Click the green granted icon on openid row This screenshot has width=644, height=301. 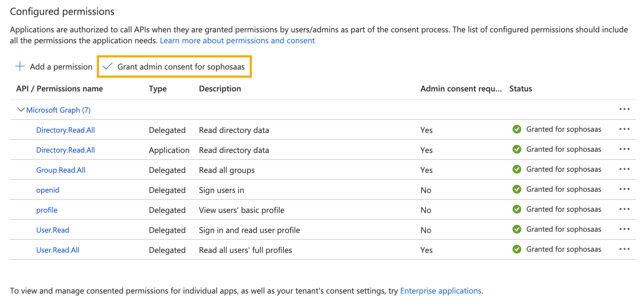tap(517, 189)
